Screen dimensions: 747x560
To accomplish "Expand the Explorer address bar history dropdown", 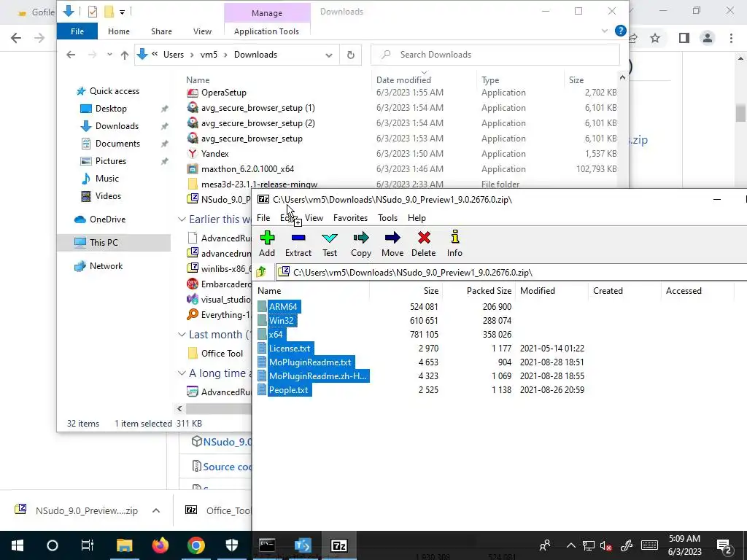I will point(329,55).
